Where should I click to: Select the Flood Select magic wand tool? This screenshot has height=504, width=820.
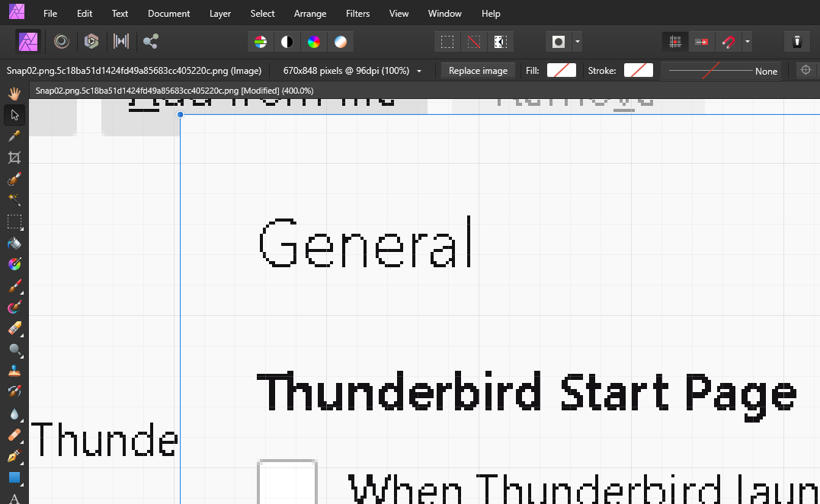[14, 200]
